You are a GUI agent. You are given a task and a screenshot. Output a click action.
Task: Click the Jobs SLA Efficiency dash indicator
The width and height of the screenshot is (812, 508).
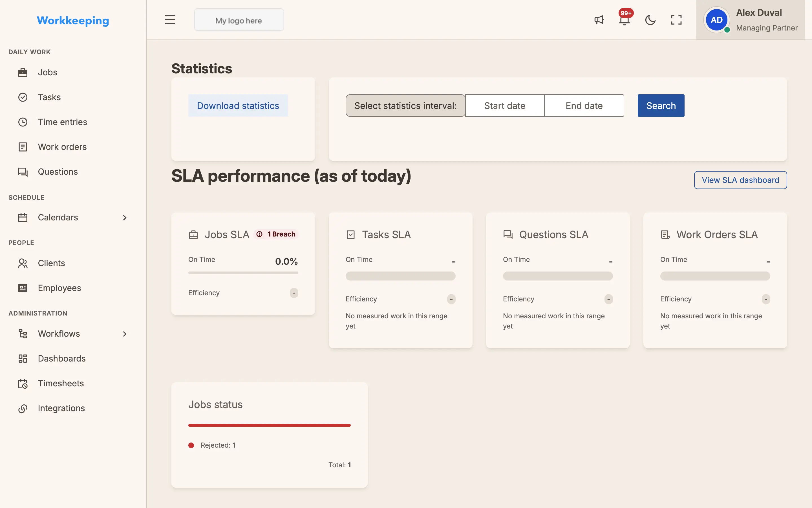point(294,293)
